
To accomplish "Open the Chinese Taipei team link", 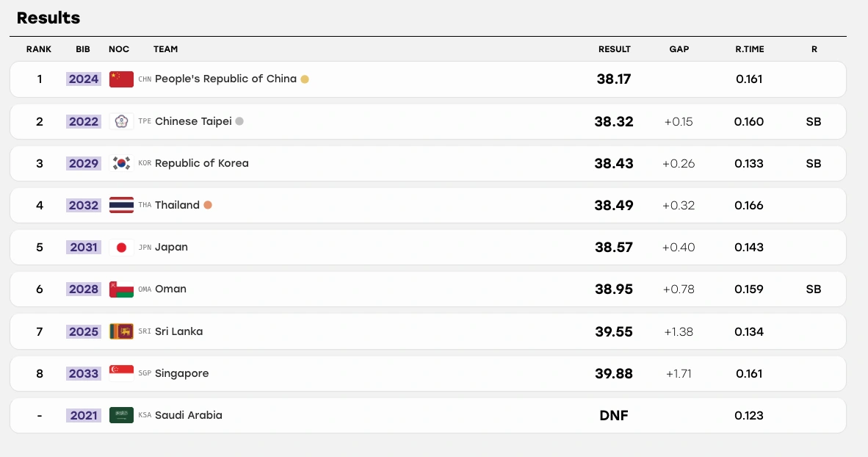I will 193,121.
